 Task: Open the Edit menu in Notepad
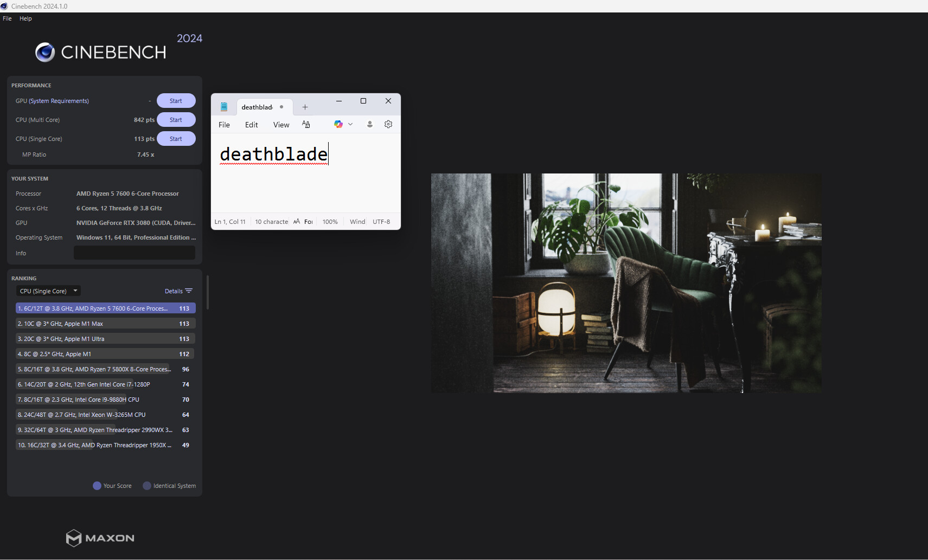point(251,125)
